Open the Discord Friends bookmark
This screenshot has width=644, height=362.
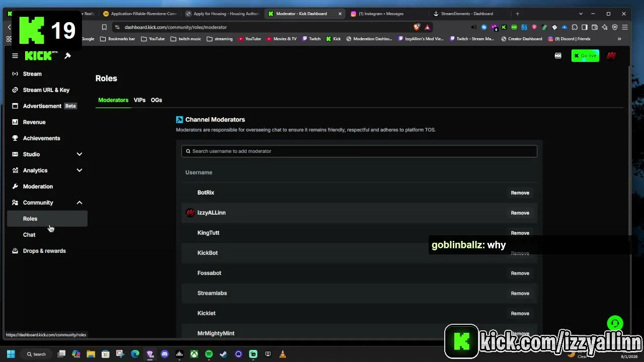point(569,39)
